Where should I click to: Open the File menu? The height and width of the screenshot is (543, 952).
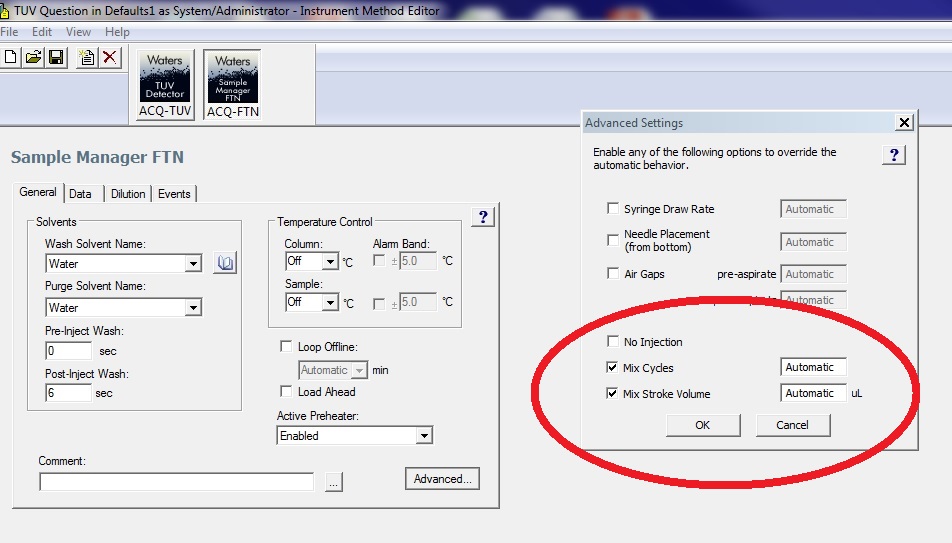pyautogui.click(x=9, y=32)
